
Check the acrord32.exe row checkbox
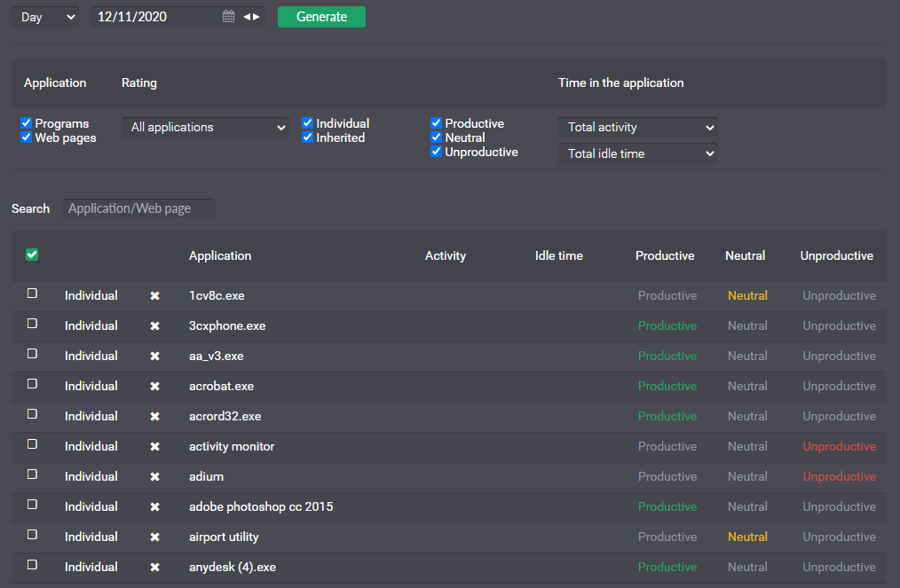click(32, 414)
